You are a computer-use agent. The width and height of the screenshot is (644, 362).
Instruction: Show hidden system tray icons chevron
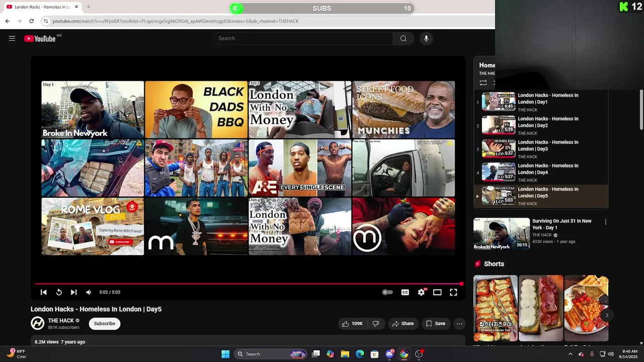click(x=570, y=354)
